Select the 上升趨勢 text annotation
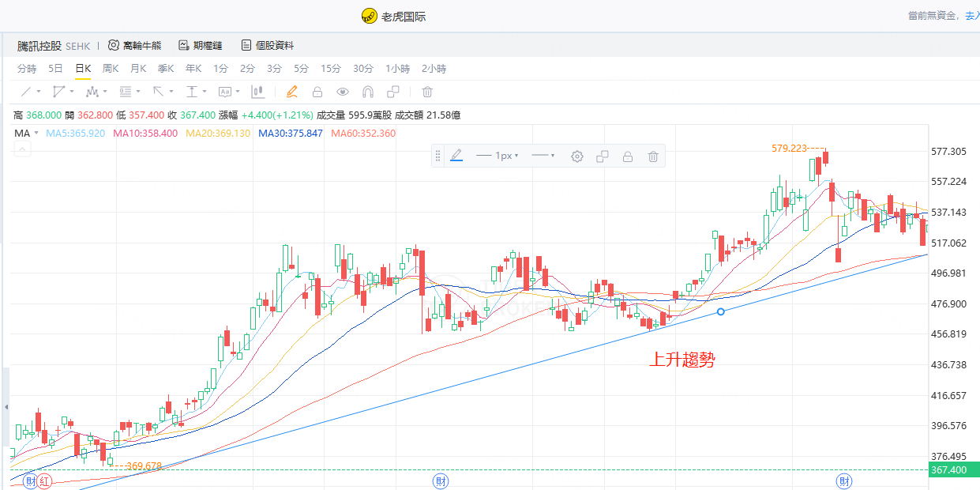 (x=681, y=360)
